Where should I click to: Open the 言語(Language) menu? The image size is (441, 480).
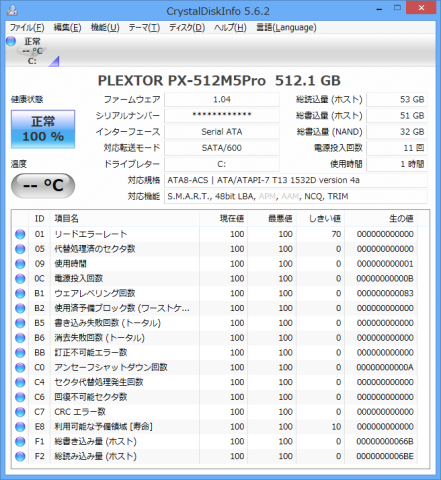[286, 28]
